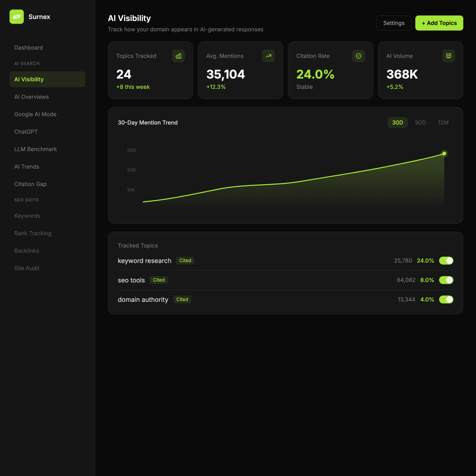Click the bar chart icon on Topics Tracked card

[x=178, y=56]
